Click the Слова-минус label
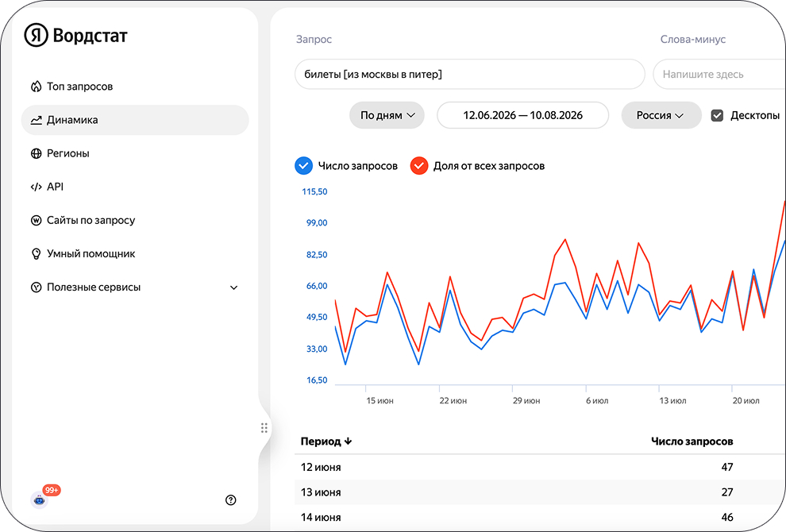Screen dimensions: 786x532 (693, 39)
